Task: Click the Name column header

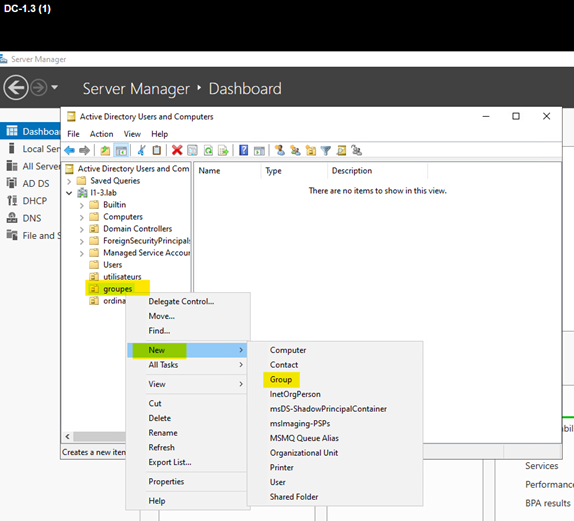Action: (227, 171)
